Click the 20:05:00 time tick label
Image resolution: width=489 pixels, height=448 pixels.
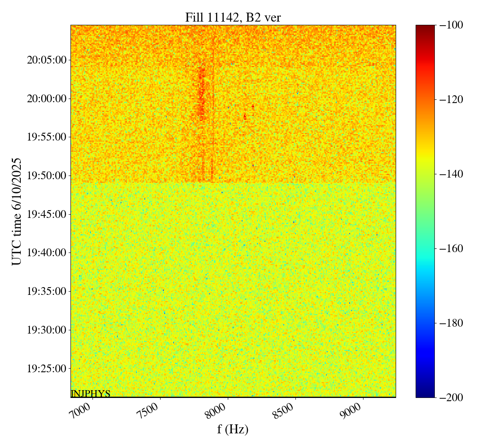[46, 60]
